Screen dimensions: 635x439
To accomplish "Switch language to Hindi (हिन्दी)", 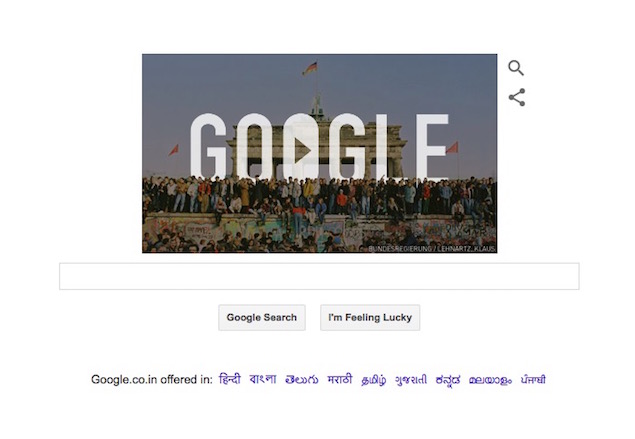I will coord(230,379).
